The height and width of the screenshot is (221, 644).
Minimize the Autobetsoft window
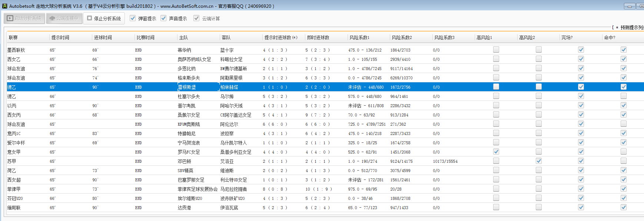tap(630, 6)
